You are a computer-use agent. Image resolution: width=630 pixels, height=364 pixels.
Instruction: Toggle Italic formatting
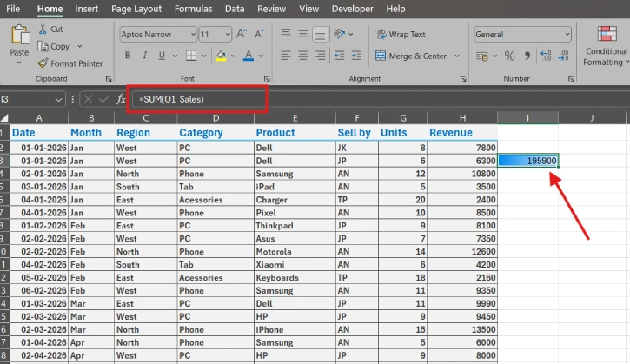click(144, 56)
